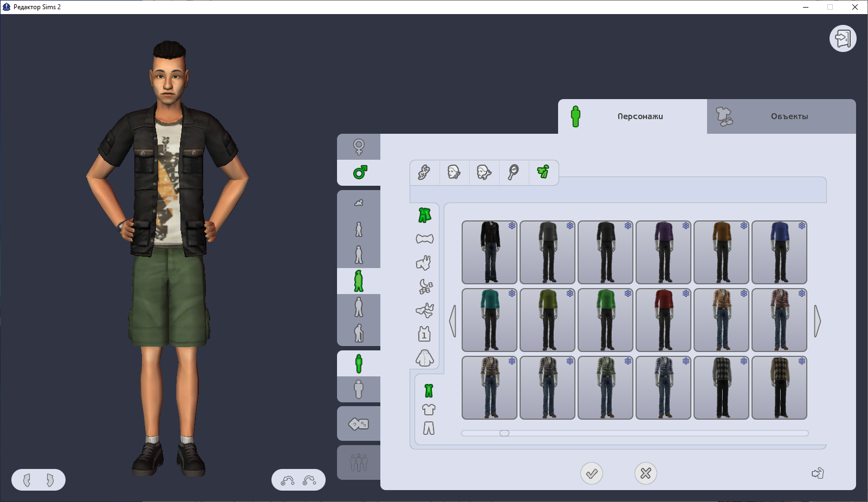Select everyday clothing icon
868x502 pixels.
pos(424,216)
